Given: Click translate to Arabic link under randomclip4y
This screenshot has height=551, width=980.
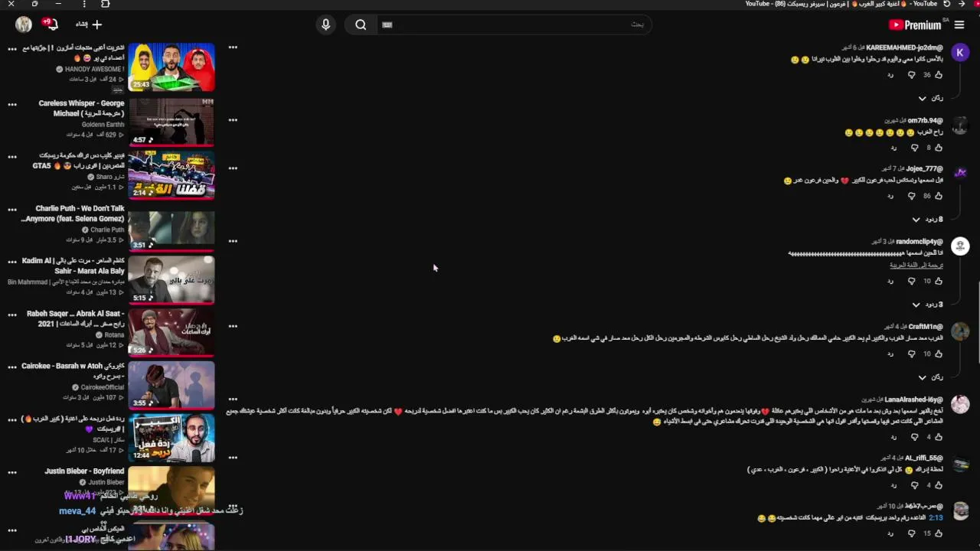Looking at the screenshot, I should (916, 265).
